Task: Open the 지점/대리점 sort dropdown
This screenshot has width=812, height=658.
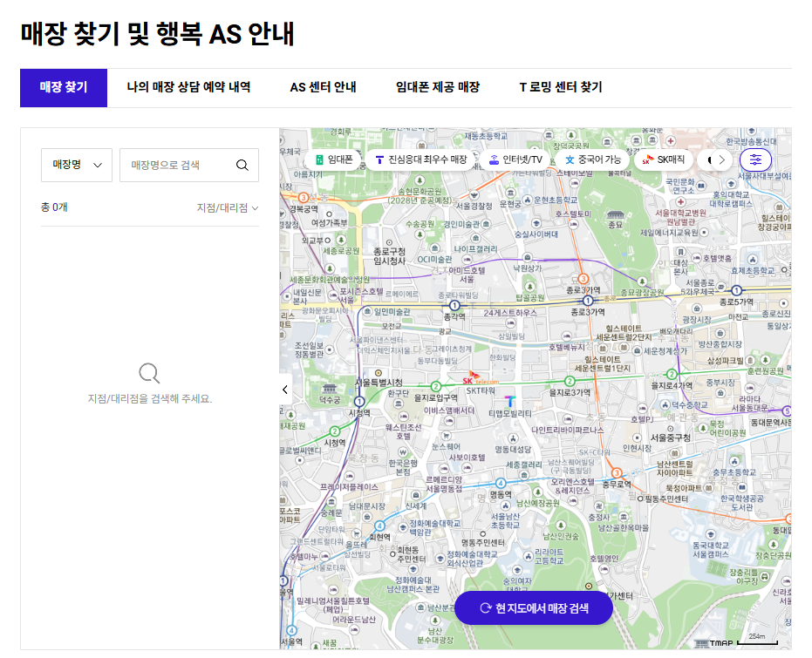Action: 228,208
